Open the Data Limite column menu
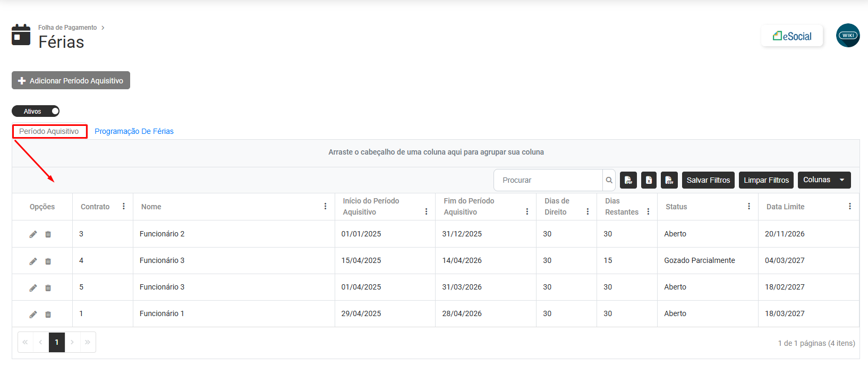 (849, 206)
